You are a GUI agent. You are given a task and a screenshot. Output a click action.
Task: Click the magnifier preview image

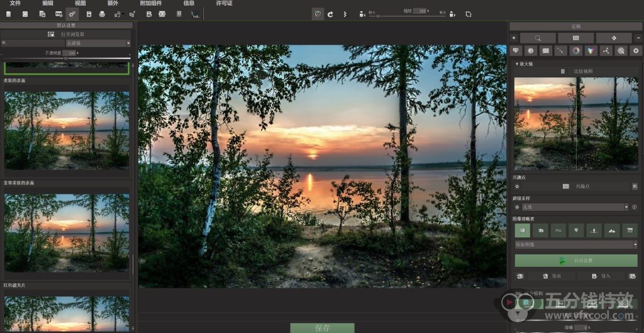point(576,124)
